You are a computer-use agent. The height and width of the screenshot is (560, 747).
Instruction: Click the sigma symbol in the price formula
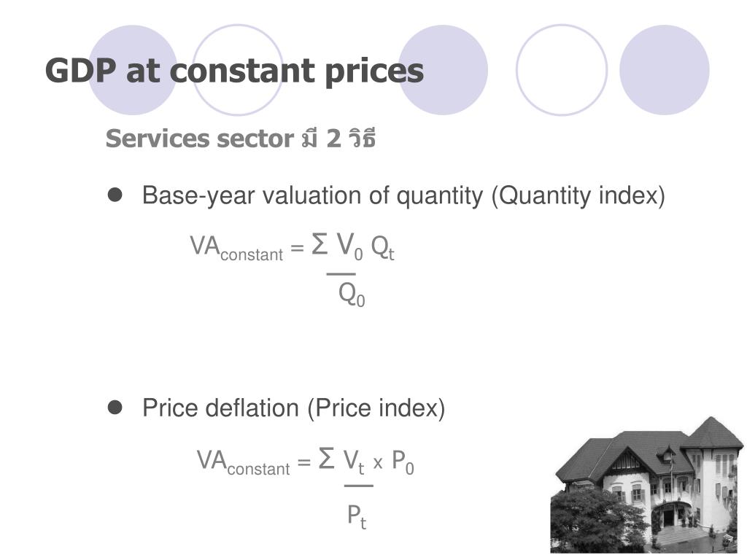326,458
